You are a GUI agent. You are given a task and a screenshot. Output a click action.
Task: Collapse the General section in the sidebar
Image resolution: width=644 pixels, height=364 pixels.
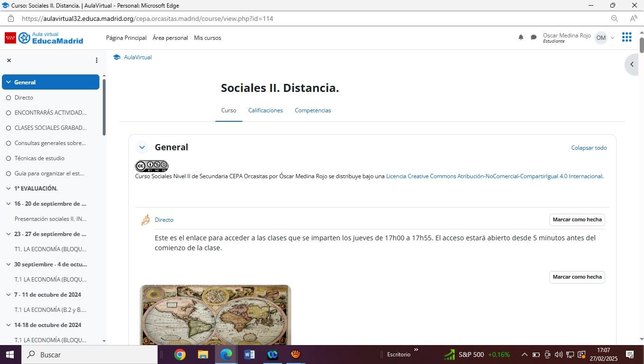pos(9,82)
